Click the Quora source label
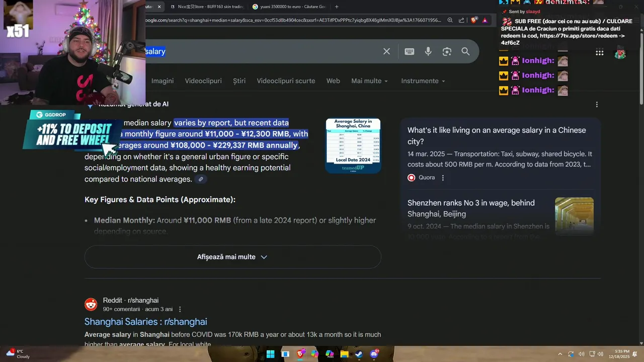Screen dimensions: 644x362 (427, 177)
